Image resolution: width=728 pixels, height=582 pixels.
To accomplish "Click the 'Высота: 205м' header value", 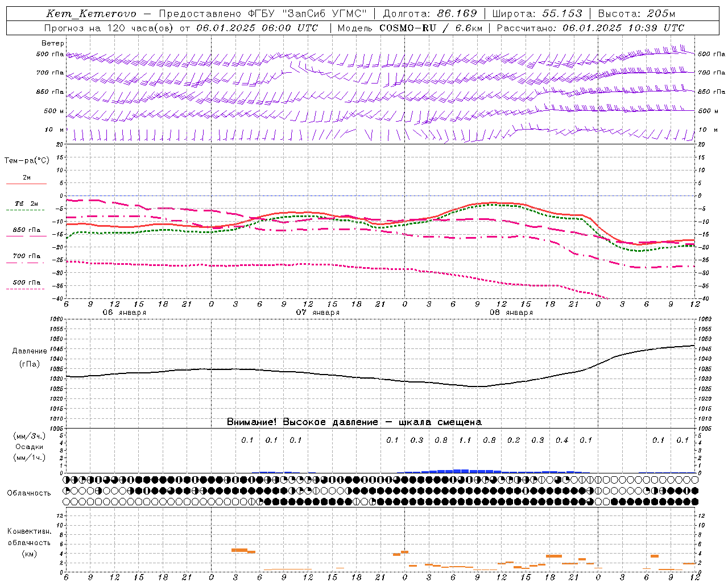I will [x=636, y=14].
